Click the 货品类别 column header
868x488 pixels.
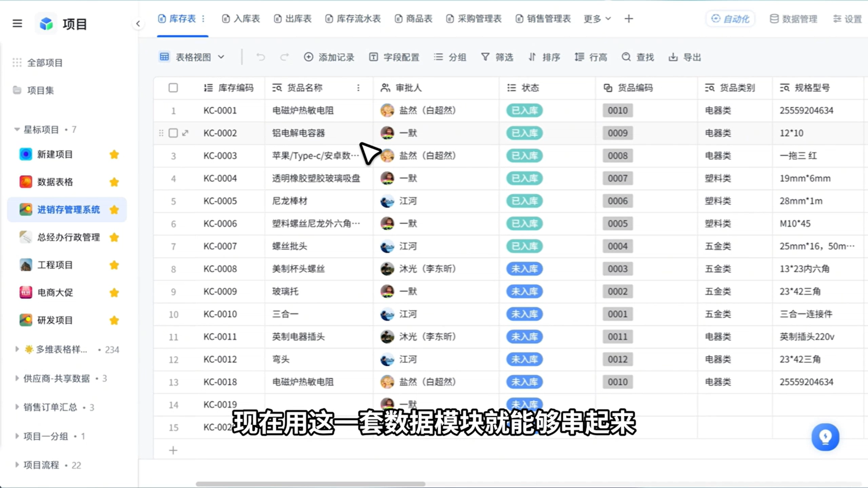pyautogui.click(x=730, y=88)
